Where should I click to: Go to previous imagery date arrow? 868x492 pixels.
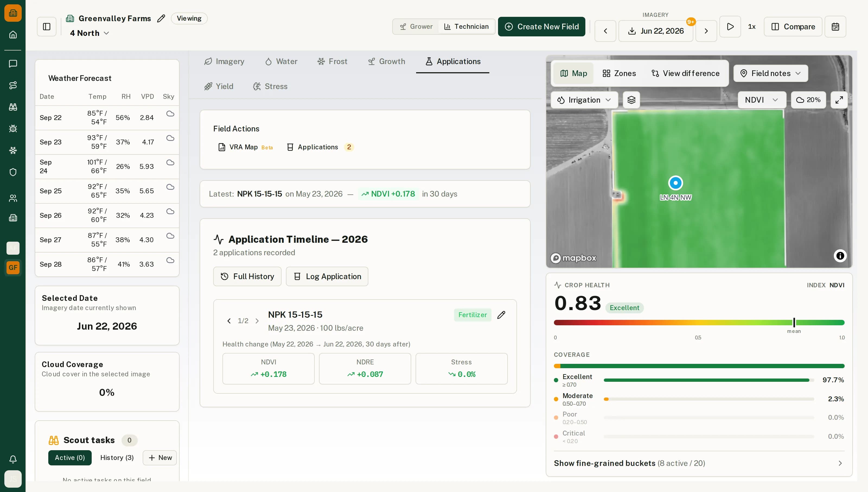click(605, 31)
